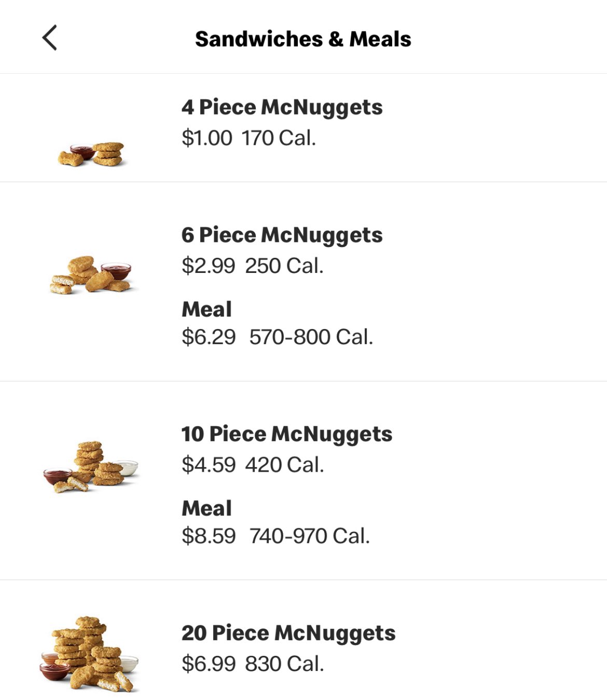Select the $6.99 830 Cal. option
The image size is (607, 700).
click(x=253, y=664)
